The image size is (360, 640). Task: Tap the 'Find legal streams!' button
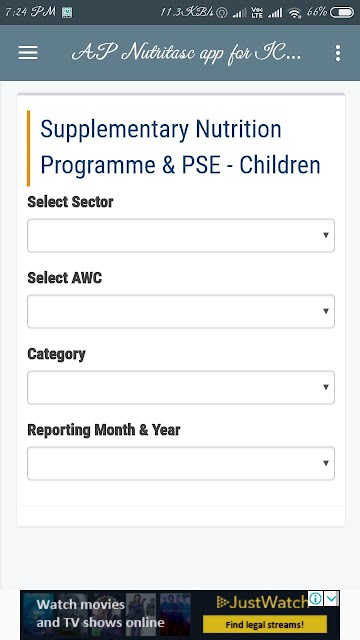tap(265, 624)
